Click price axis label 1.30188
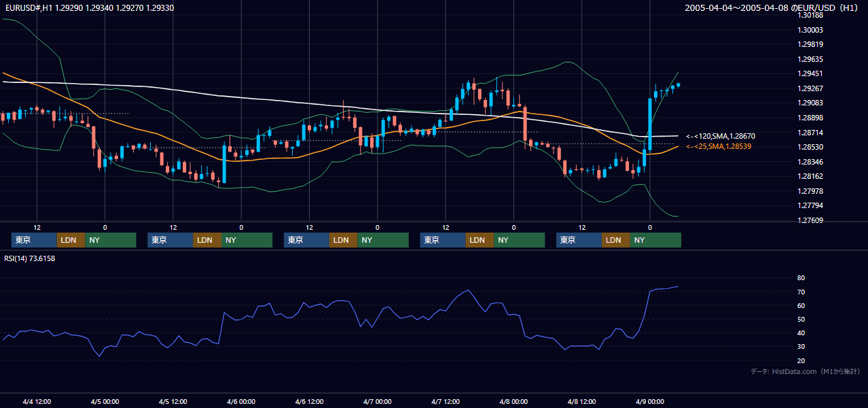The image size is (868, 408). tap(810, 15)
